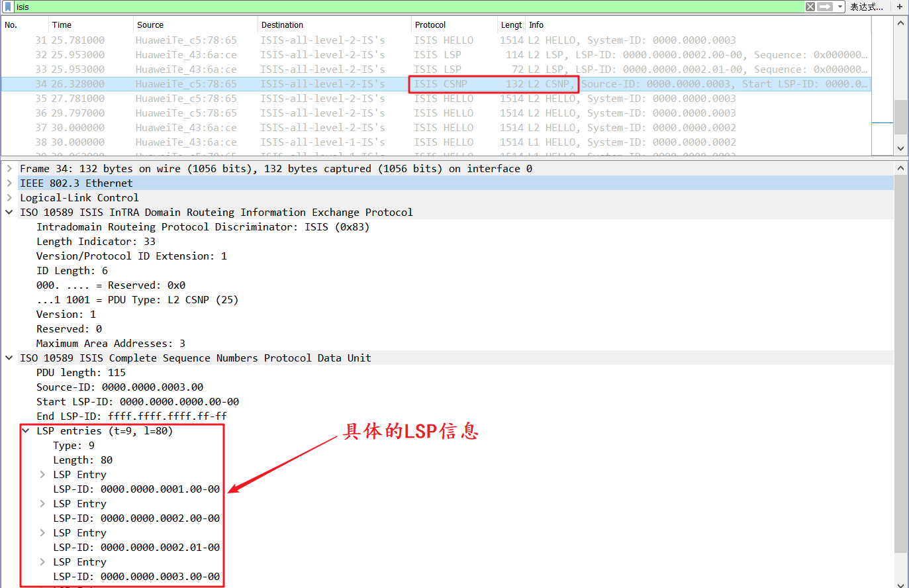Collapse the LSP entries (t=9, l=80) node

point(26,431)
